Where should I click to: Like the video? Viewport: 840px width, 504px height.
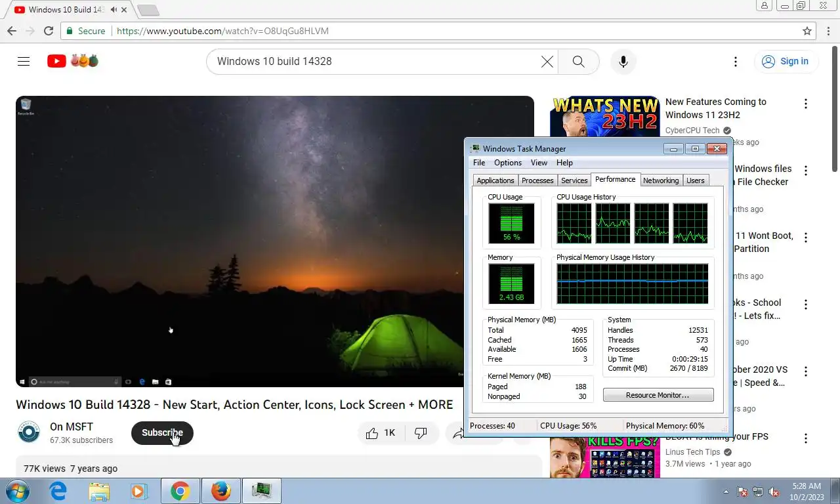coord(381,433)
